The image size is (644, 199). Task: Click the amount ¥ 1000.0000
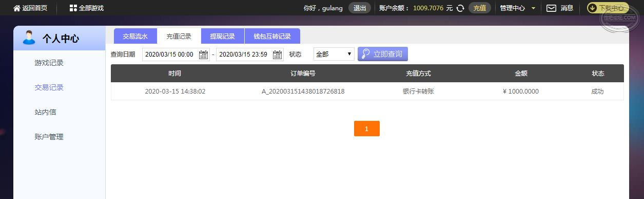click(x=521, y=92)
